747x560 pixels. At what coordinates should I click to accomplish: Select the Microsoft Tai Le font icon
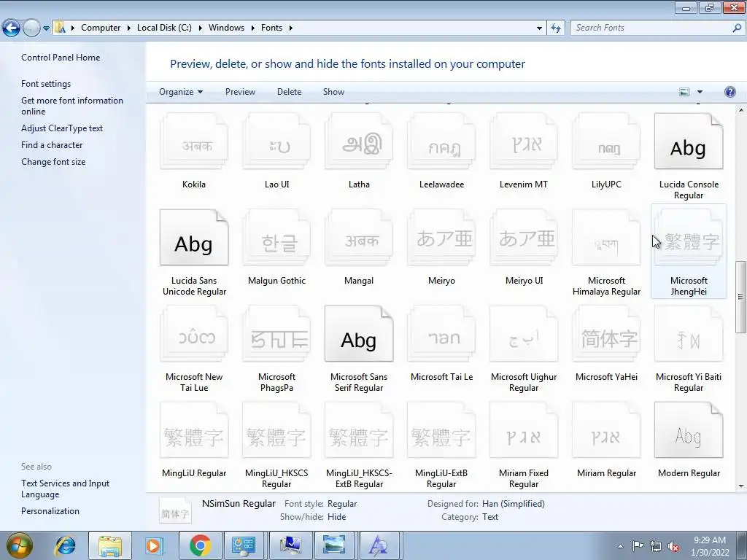pyautogui.click(x=441, y=334)
